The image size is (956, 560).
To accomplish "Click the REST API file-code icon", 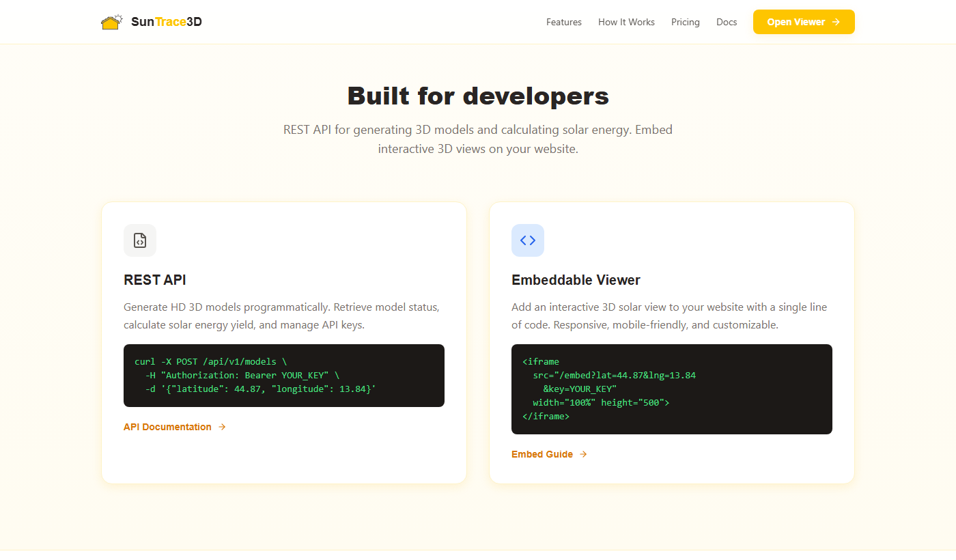I will point(140,240).
